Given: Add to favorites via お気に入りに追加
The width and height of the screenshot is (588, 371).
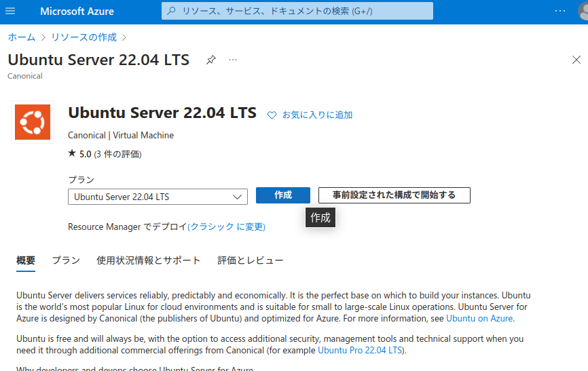Looking at the screenshot, I should (x=317, y=115).
